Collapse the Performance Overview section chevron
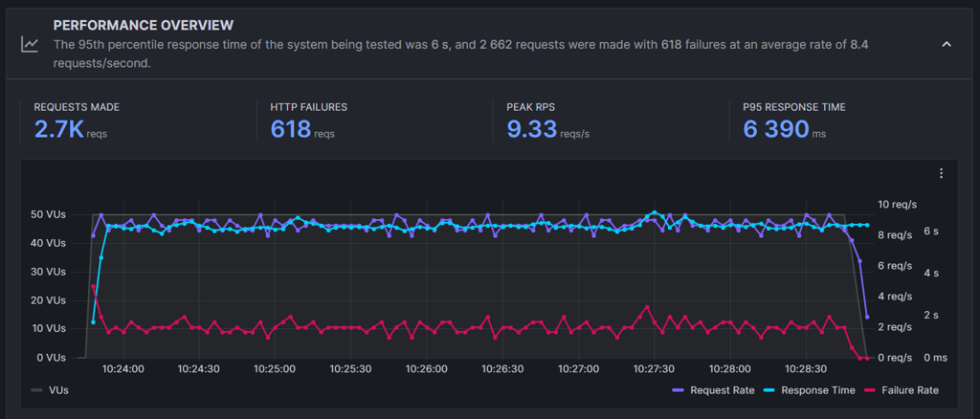Viewport: 980px width, 419px height. 947,44
